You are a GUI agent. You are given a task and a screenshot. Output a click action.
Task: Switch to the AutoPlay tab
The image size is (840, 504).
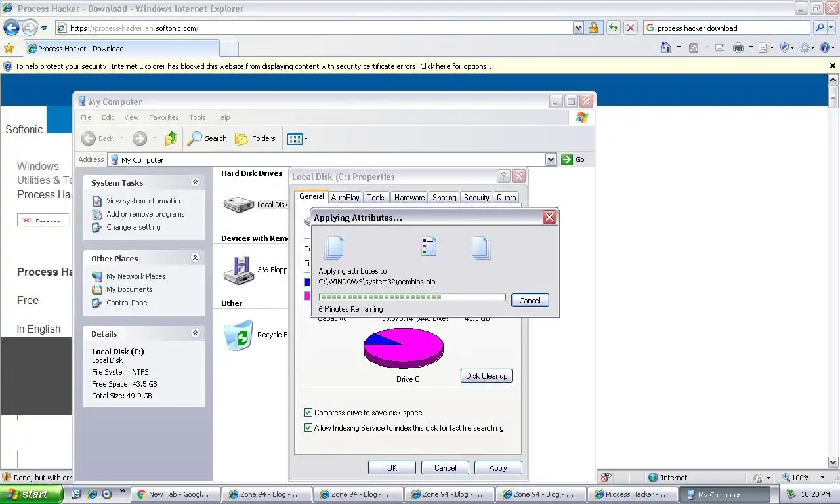(x=345, y=197)
